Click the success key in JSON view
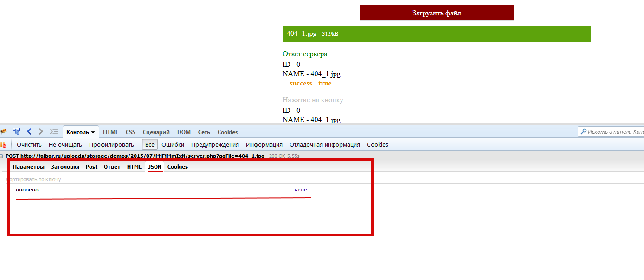 pos(27,190)
